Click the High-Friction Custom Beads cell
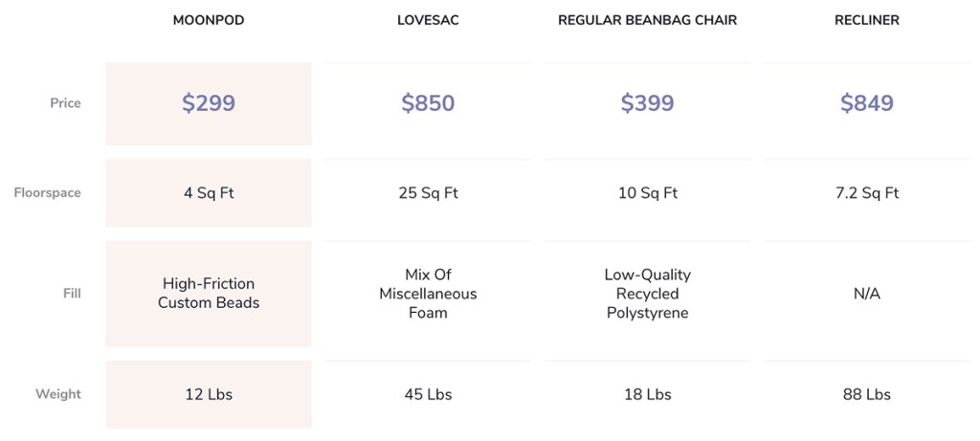This screenshot has width=980, height=441. tap(209, 294)
